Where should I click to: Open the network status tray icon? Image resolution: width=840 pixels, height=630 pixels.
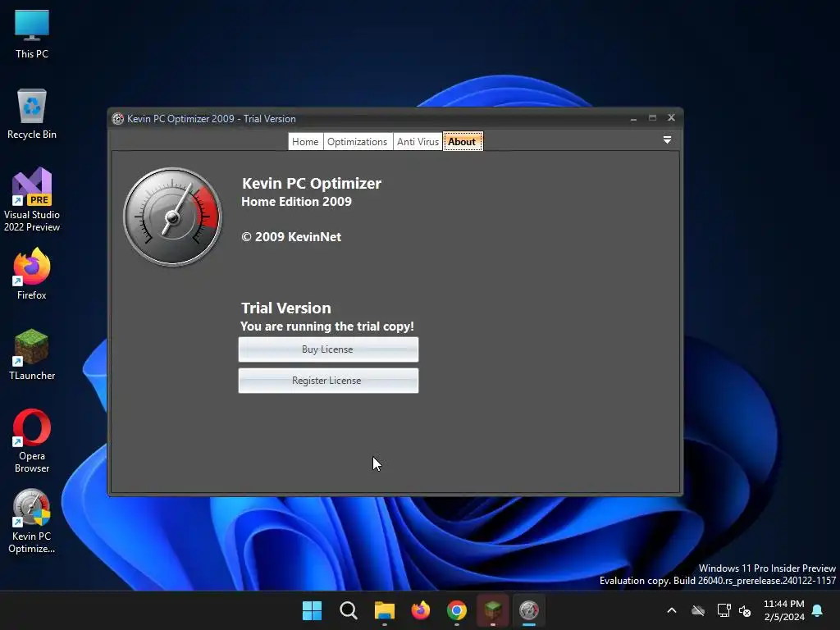(x=724, y=610)
